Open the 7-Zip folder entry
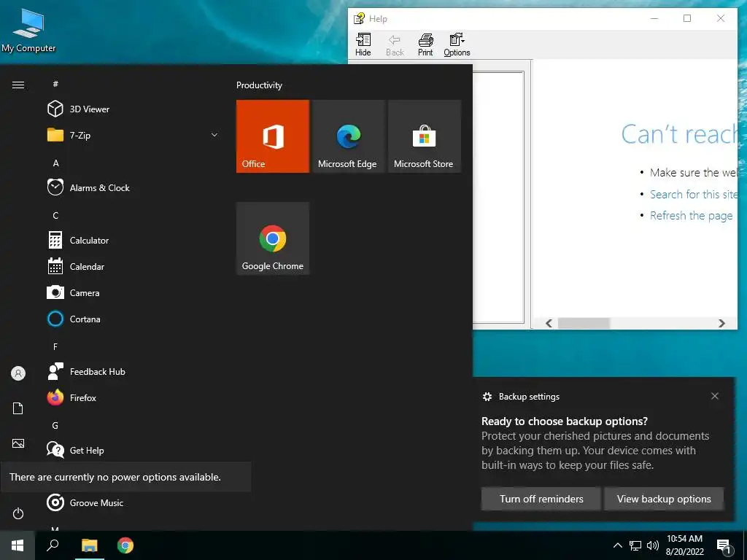The width and height of the screenshot is (747, 560). [133, 135]
